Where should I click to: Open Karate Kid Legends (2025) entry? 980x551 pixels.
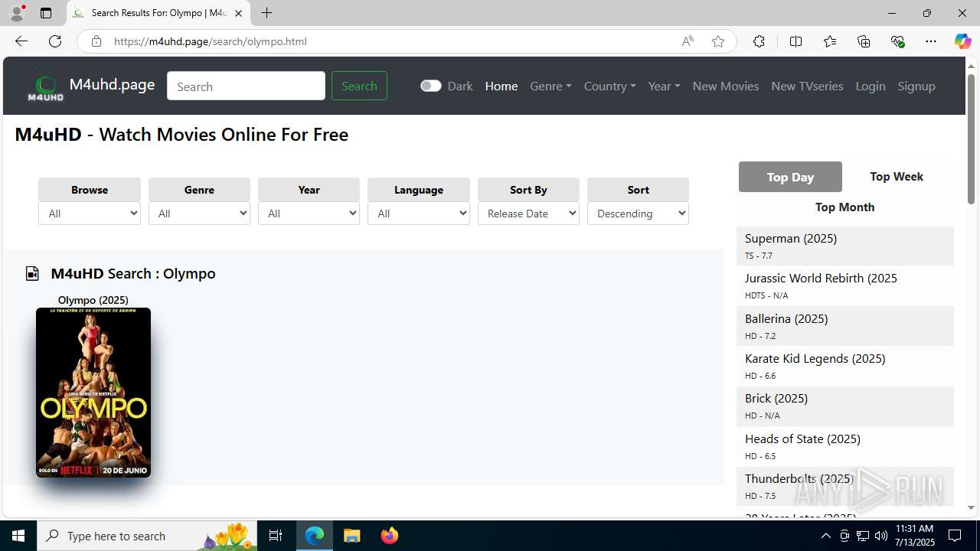click(x=815, y=358)
